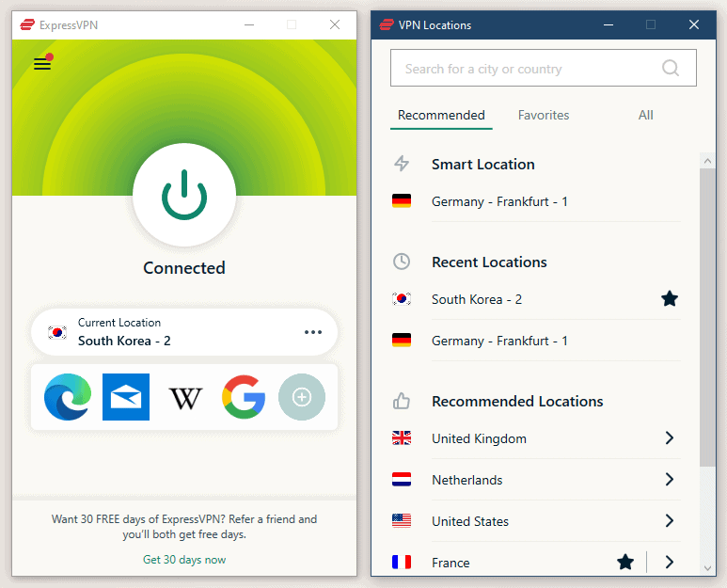Switch to the Recommended tab
The width and height of the screenshot is (727, 588).
(x=441, y=115)
